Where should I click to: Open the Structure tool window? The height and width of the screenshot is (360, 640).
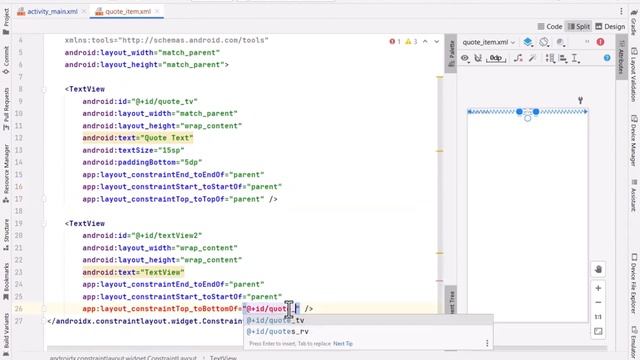pyautogui.click(x=6, y=235)
